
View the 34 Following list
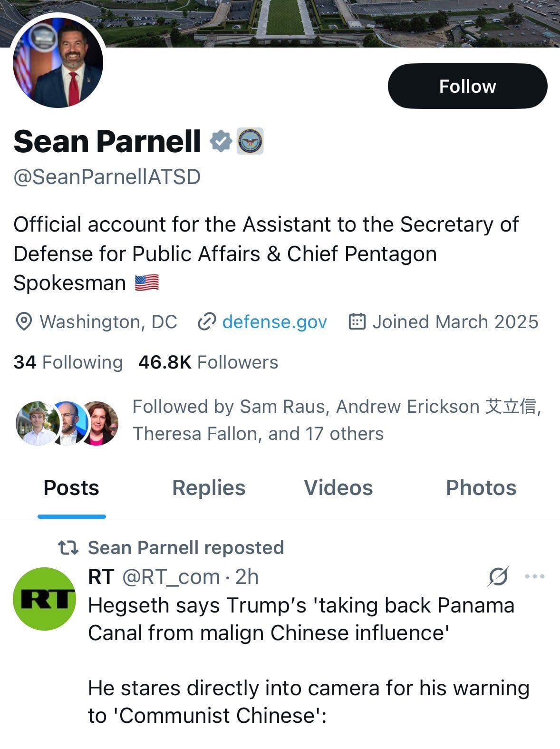(68, 362)
